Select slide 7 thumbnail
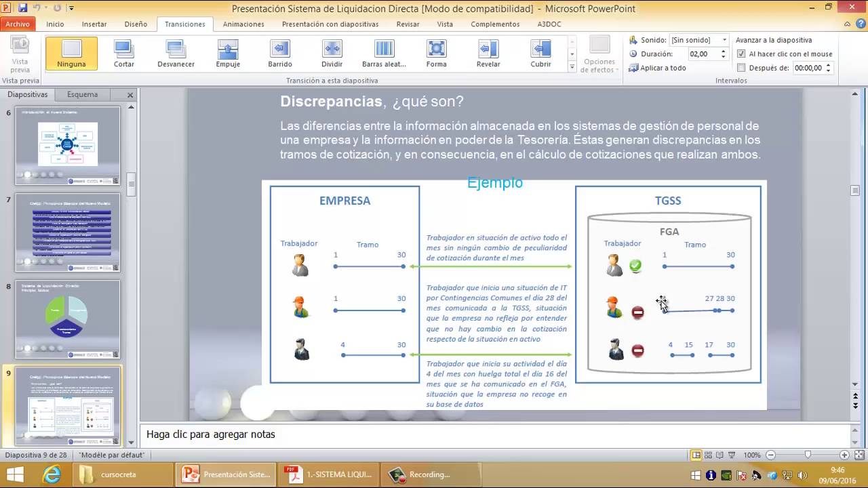868x488 pixels. coord(67,232)
